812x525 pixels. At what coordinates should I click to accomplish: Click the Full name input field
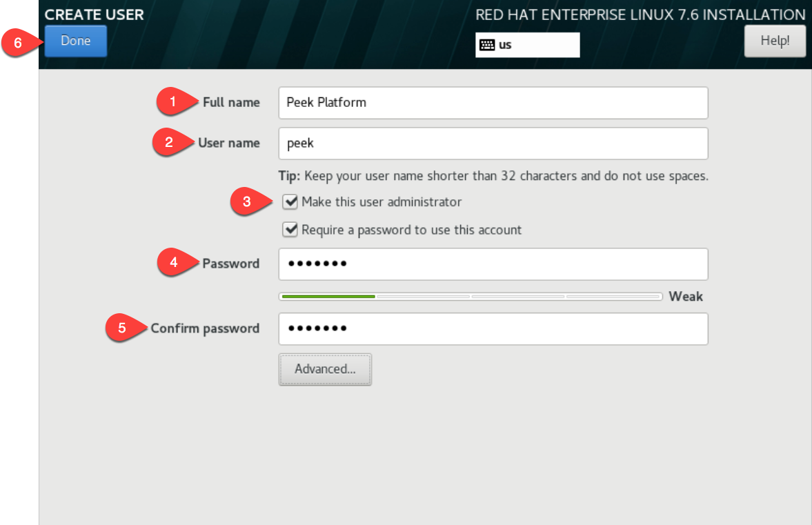pyautogui.click(x=493, y=103)
